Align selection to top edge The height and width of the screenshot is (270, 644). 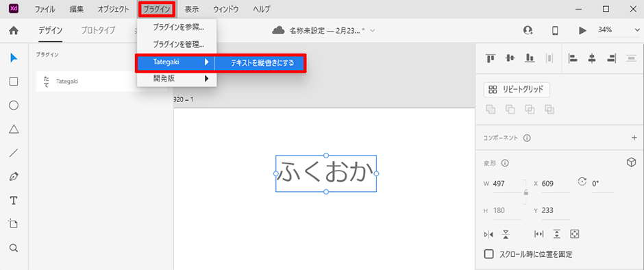(490, 58)
